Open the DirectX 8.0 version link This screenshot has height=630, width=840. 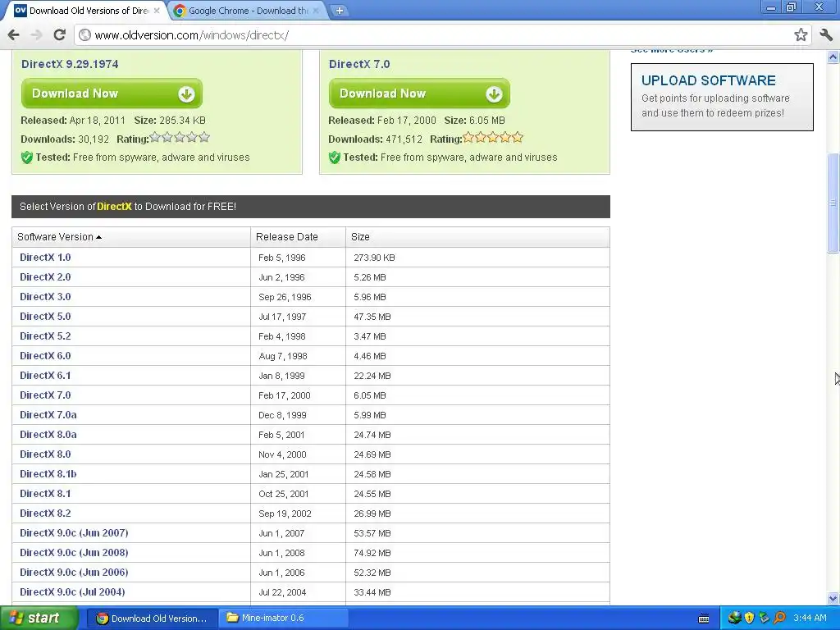point(45,454)
